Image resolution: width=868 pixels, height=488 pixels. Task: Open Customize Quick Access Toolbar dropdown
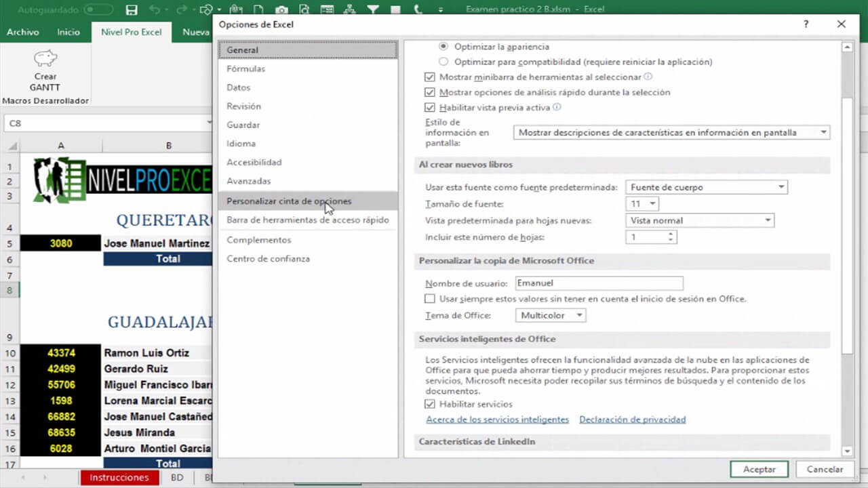click(440, 10)
